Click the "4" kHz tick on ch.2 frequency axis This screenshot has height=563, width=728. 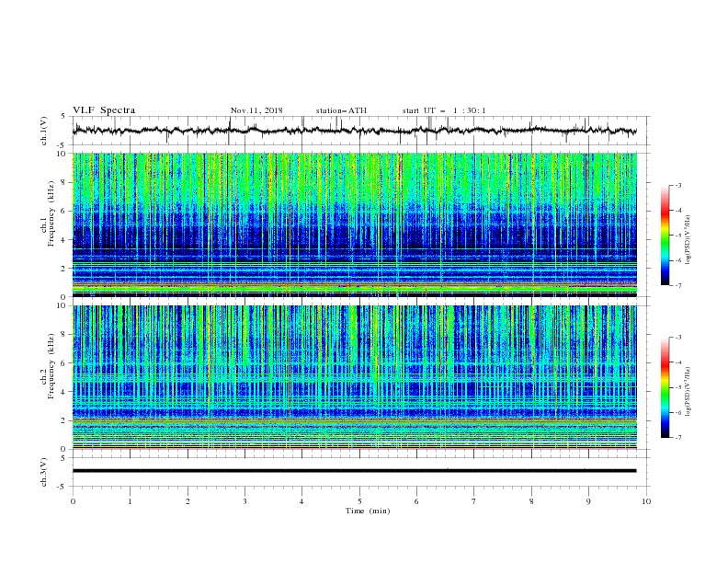(65, 392)
